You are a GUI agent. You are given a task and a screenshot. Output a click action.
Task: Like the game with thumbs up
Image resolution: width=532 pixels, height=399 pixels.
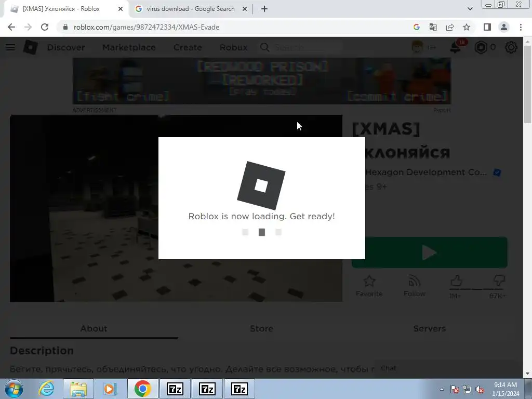click(456, 281)
